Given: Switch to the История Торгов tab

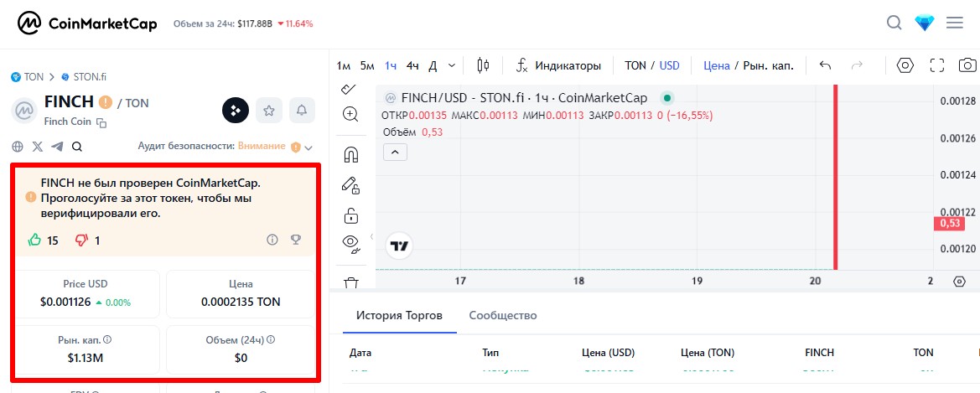Looking at the screenshot, I should point(399,316).
